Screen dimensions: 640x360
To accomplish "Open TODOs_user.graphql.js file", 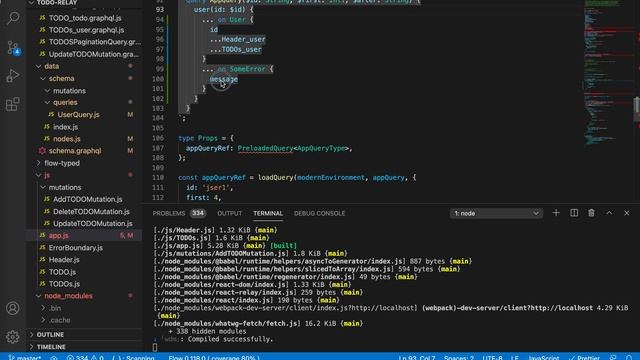I will [x=86, y=30].
